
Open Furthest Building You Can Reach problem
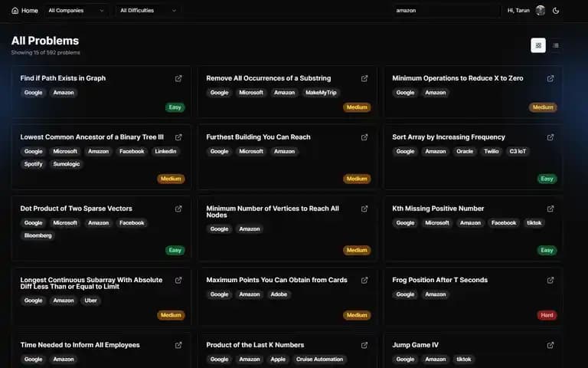pyautogui.click(x=258, y=137)
